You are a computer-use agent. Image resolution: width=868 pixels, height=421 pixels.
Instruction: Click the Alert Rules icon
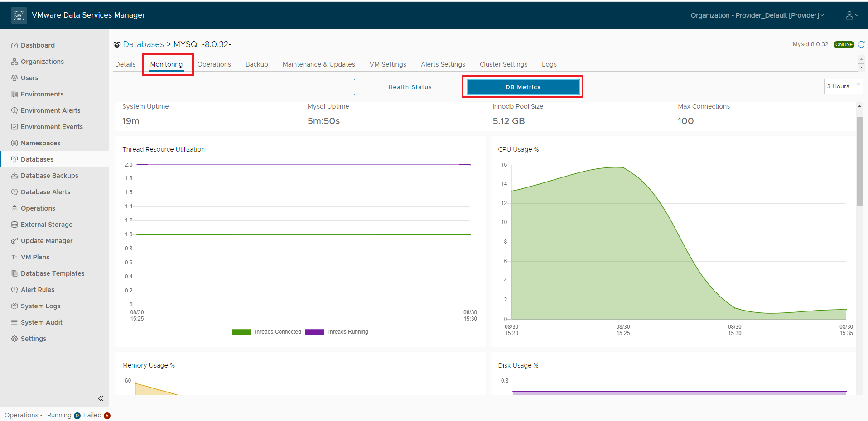coord(14,290)
